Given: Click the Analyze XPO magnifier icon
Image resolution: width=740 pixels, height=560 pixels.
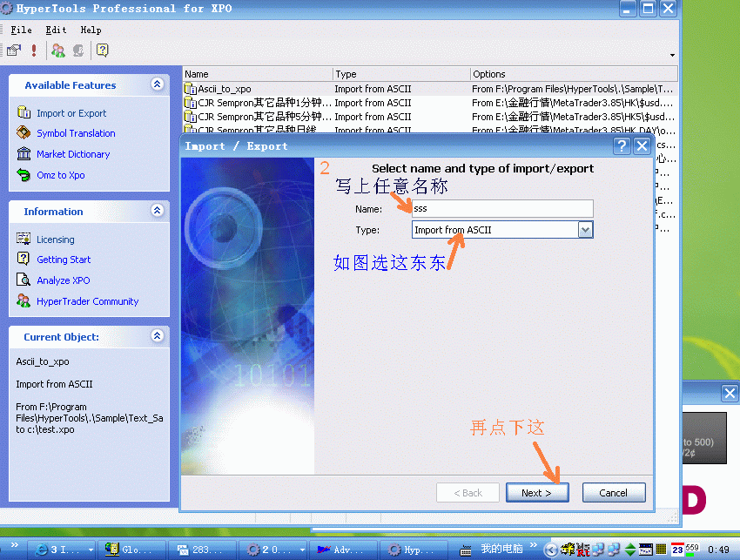Looking at the screenshot, I should (x=24, y=280).
